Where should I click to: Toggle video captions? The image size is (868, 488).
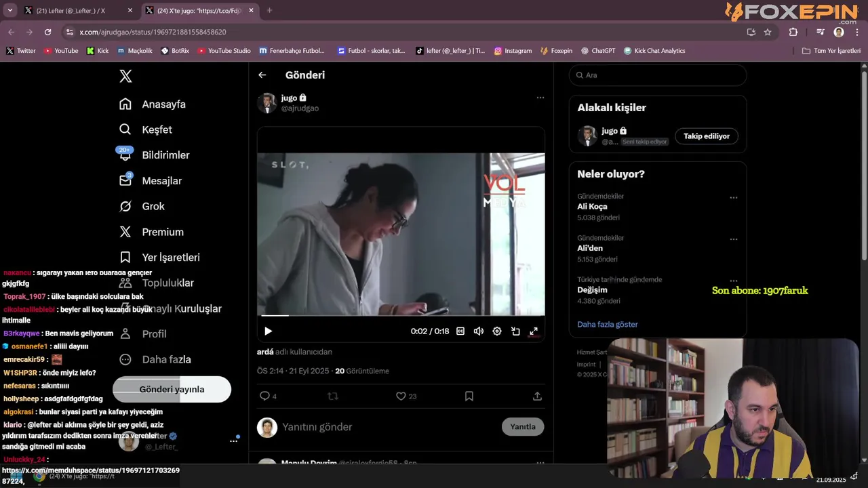tap(460, 331)
